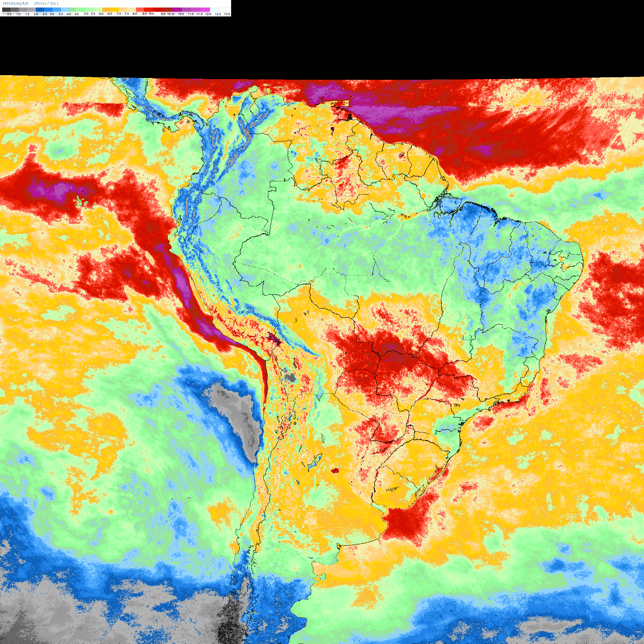Click the '(Horas / dia)' units label
The width and height of the screenshot is (644, 644).
(x=46, y=3)
